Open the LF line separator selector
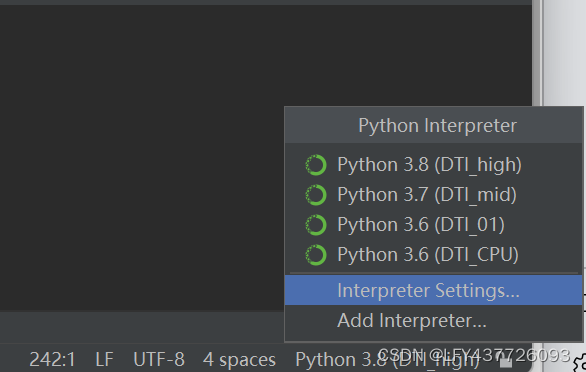 tap(104, 360)
